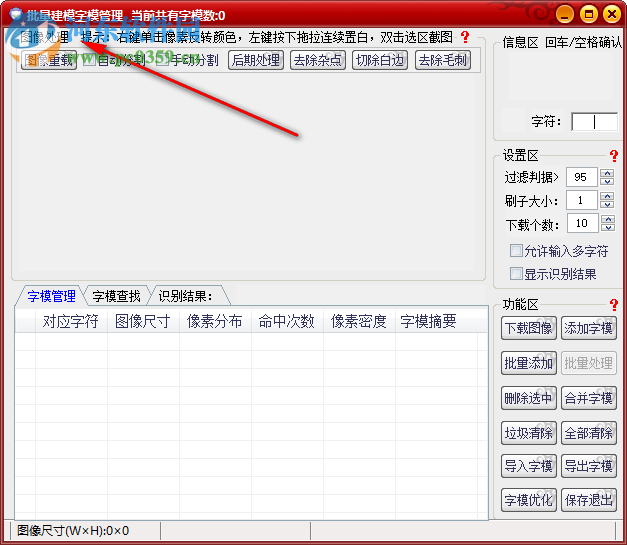Decrease the 过滤判据 value with the down arrow

(x=607, y=181)
